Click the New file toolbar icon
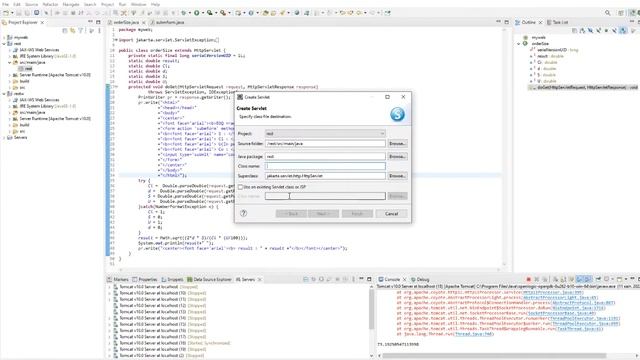Image resolution: width=640 pixels, height=360 pixels. 6,13
